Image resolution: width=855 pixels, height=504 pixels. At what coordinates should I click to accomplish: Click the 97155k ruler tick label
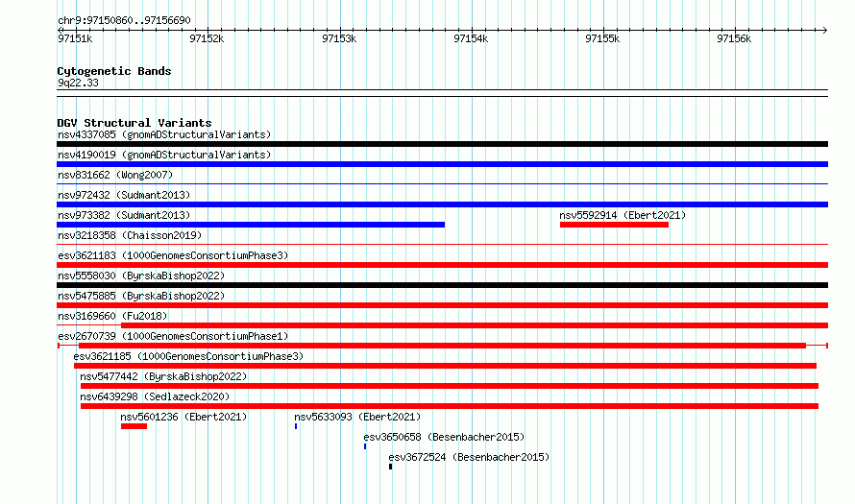602,38
